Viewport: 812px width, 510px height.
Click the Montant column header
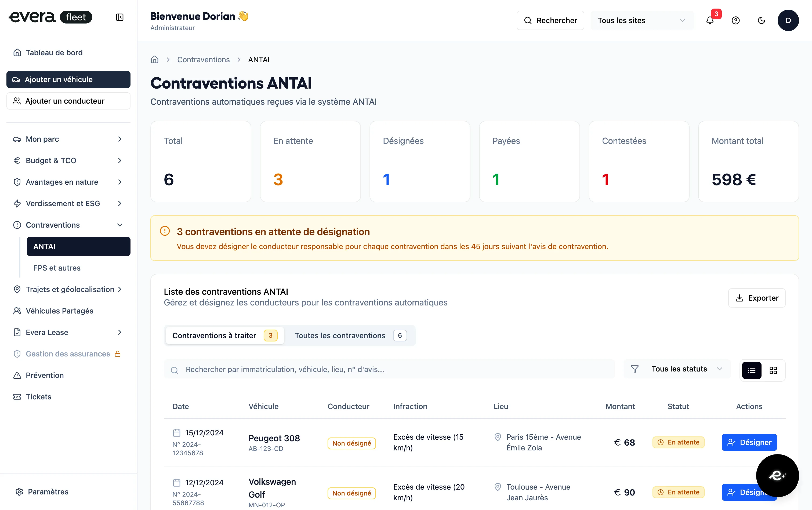tap(620, 406)
